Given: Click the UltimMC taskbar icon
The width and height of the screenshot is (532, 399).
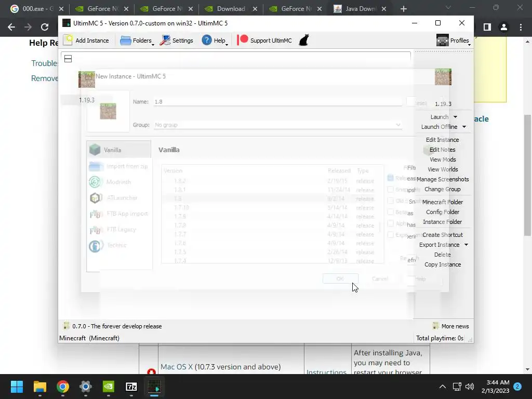Looking at the screenshot, I should (154, 387).
